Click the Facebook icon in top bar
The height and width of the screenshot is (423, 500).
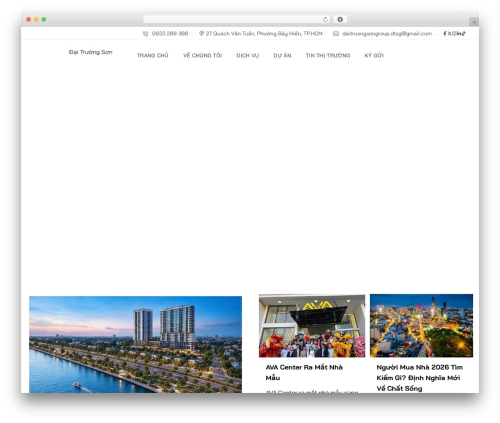(445, 33)
